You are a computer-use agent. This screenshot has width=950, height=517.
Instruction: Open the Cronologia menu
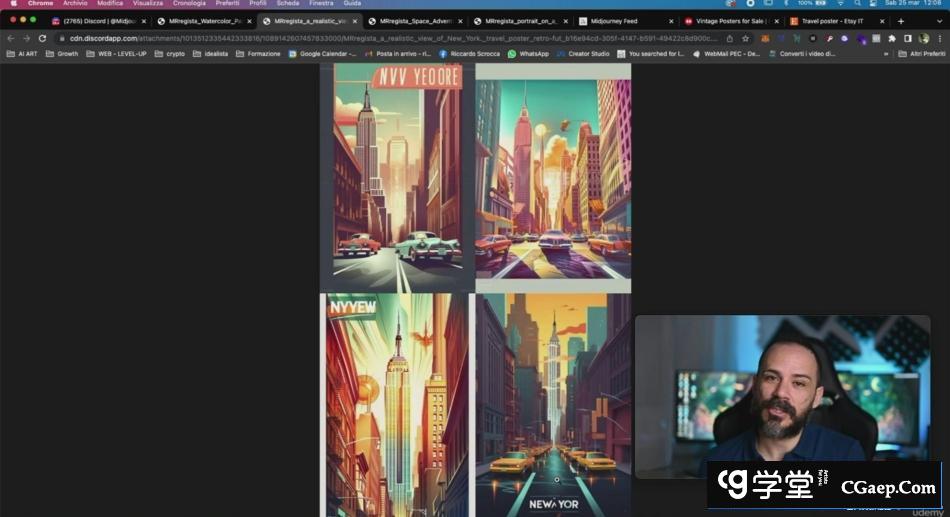pos(189,4)
